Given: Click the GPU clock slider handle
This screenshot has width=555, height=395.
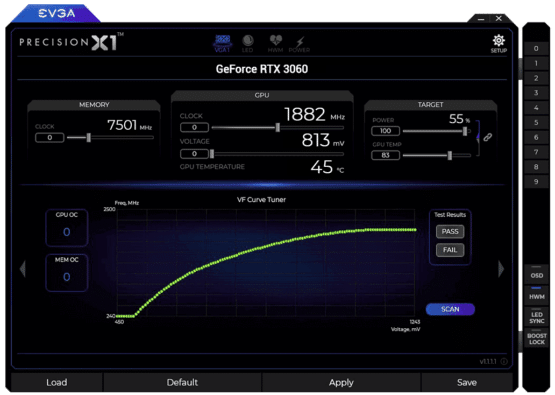Looking at the screenshot, I should [x=278, y=127].
